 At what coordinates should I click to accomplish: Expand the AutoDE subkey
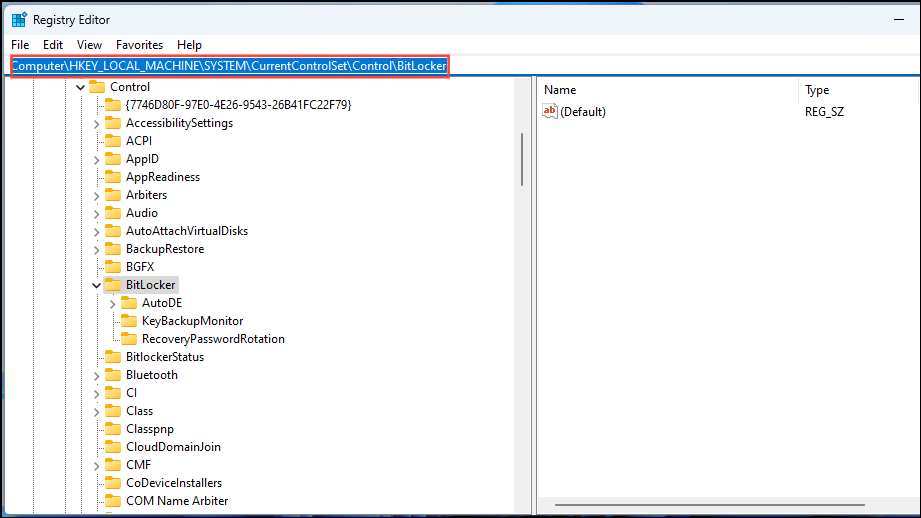tap(112, 304)
